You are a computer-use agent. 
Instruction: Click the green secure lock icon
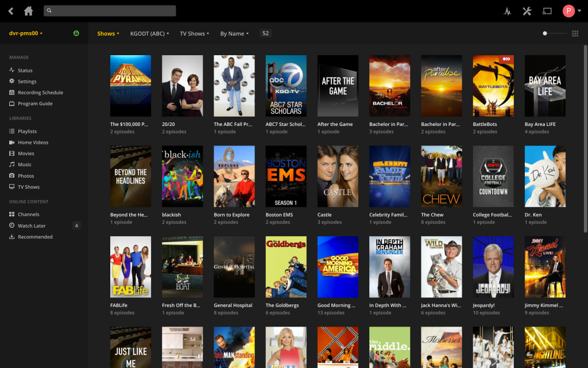76,33
